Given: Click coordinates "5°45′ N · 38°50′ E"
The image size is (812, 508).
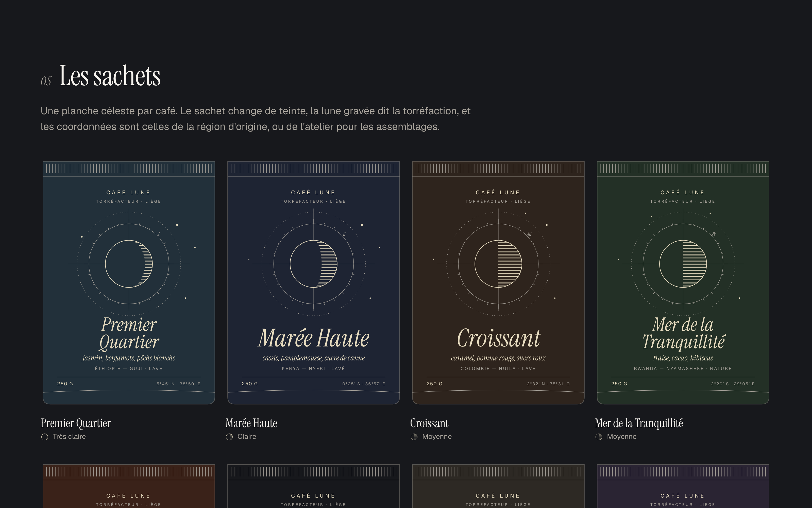Looking at the screenshot, I should point(178,384).
